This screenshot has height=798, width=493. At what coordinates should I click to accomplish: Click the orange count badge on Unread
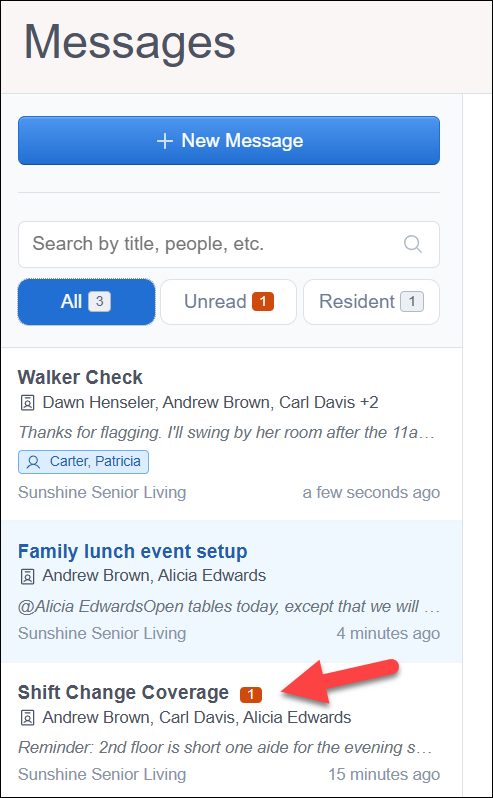[x=263, y=302]
